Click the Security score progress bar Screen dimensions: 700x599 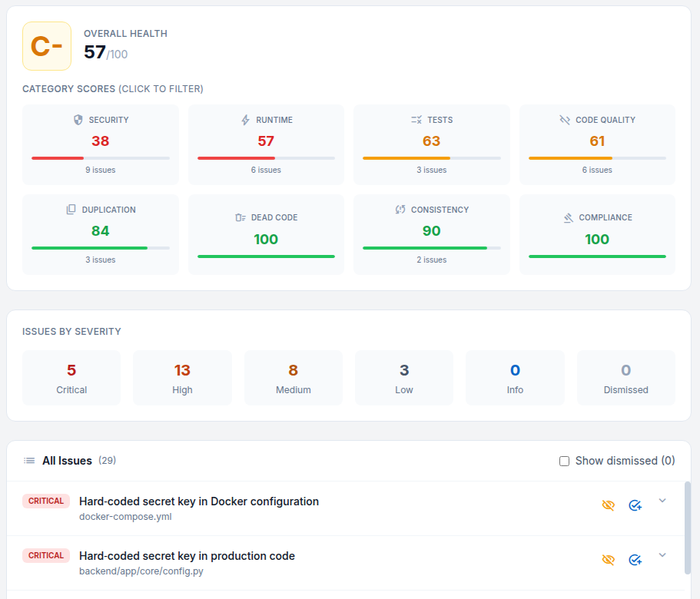coord(100,158)
